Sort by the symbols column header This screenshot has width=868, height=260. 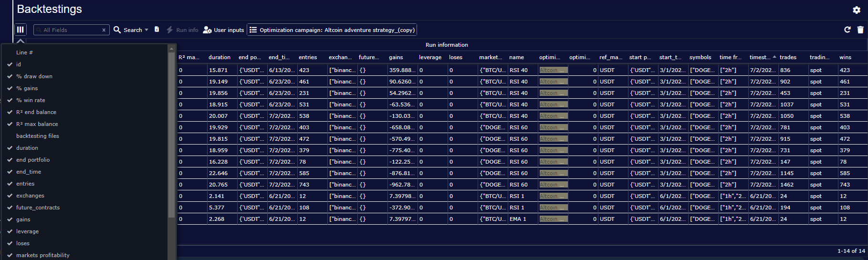tap(700, 57)
